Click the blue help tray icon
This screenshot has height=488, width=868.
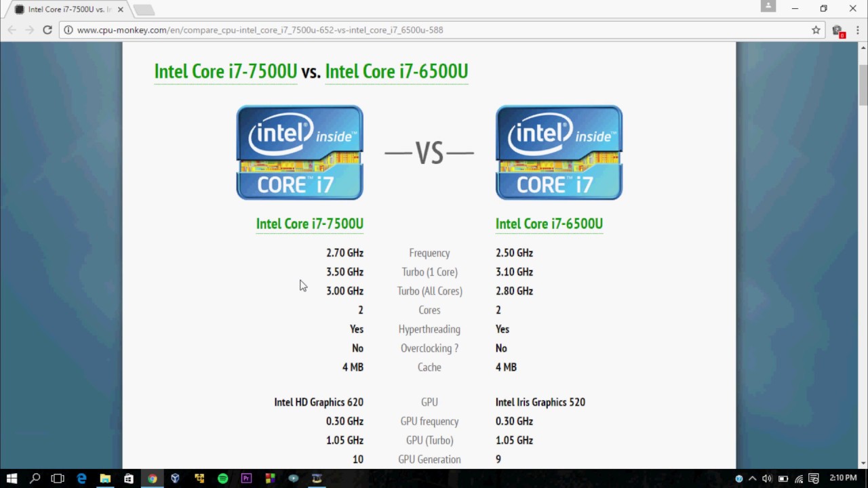pyautogui.click(x=739, y=479)
